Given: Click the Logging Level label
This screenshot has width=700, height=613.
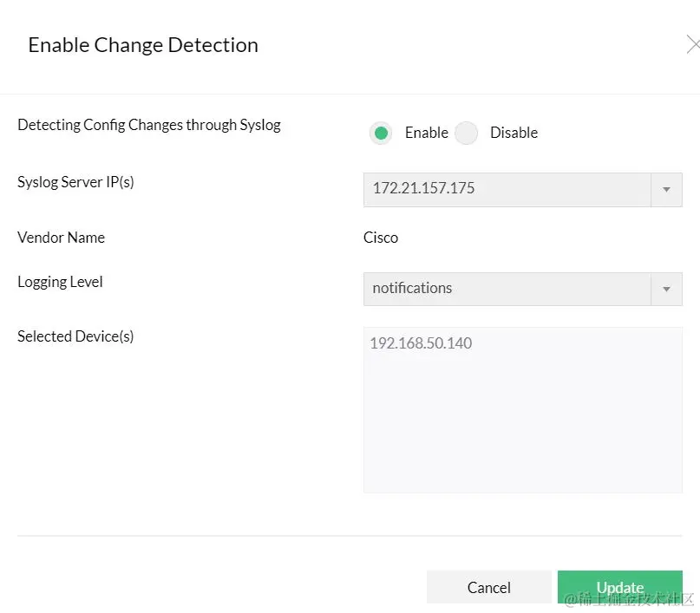Looking at the screenshot, I should (59, 281).
